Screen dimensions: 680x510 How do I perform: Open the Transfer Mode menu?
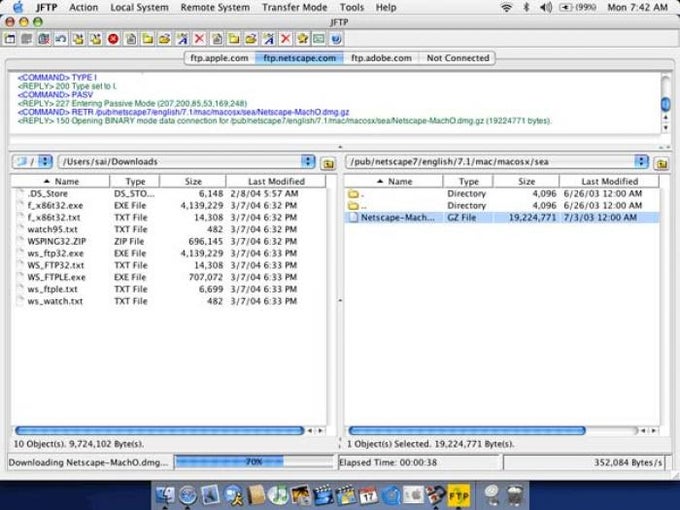tap(294, 7)
